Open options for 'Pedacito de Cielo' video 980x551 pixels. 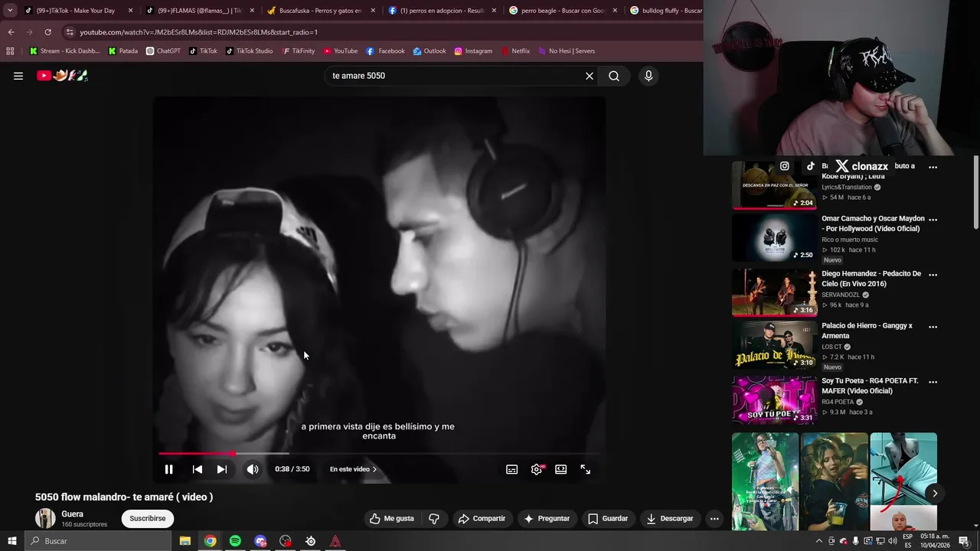coord(933,274)
